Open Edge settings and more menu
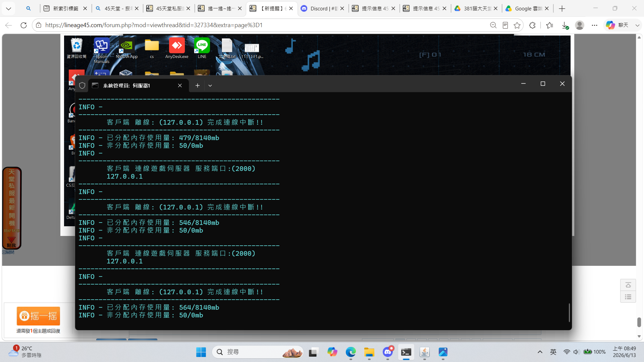The height and width of the screenshot is (362, 644). coord(595,25)
